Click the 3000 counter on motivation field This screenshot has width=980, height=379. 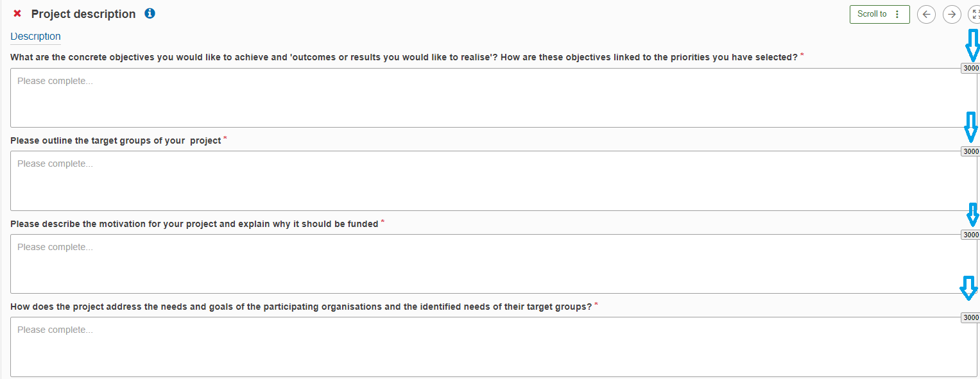coord(970,235)
